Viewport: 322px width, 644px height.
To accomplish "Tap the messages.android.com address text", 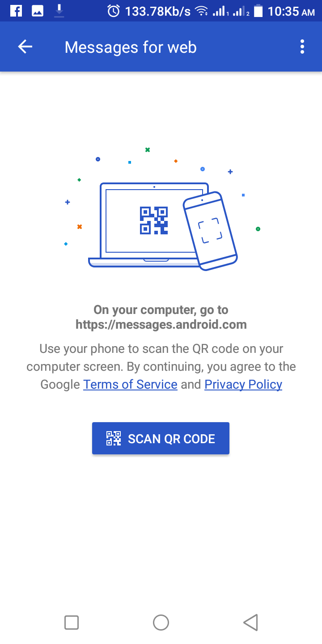I will point(161,324).
